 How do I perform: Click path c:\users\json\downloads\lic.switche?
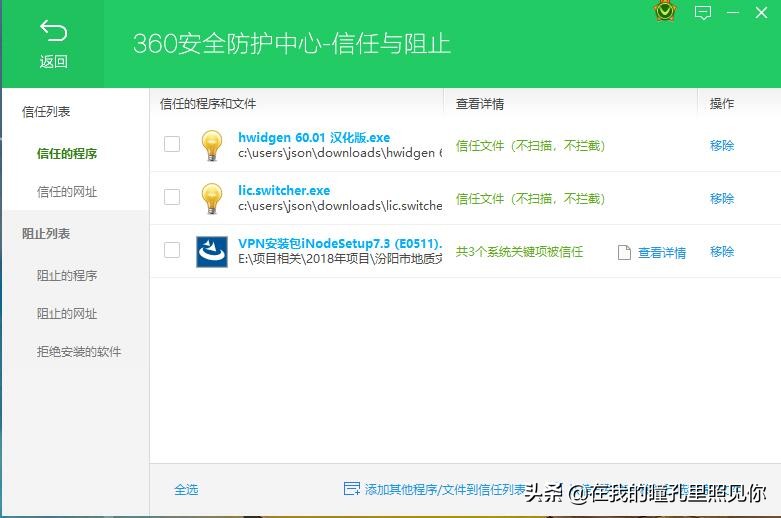point(340,206)
